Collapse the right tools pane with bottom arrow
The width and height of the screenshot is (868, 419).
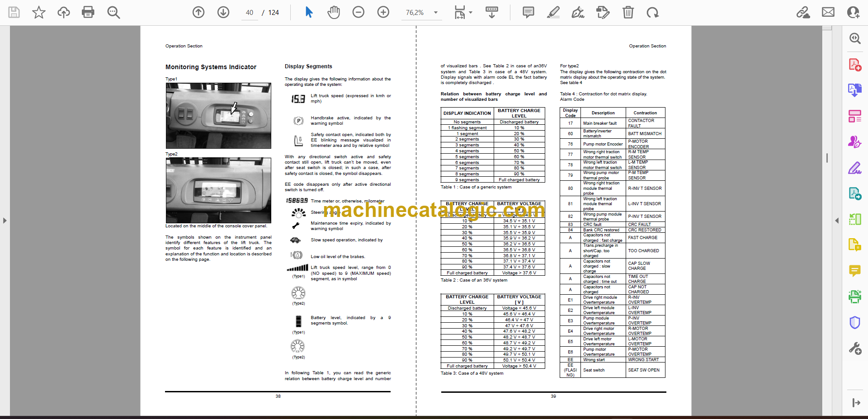856,403
